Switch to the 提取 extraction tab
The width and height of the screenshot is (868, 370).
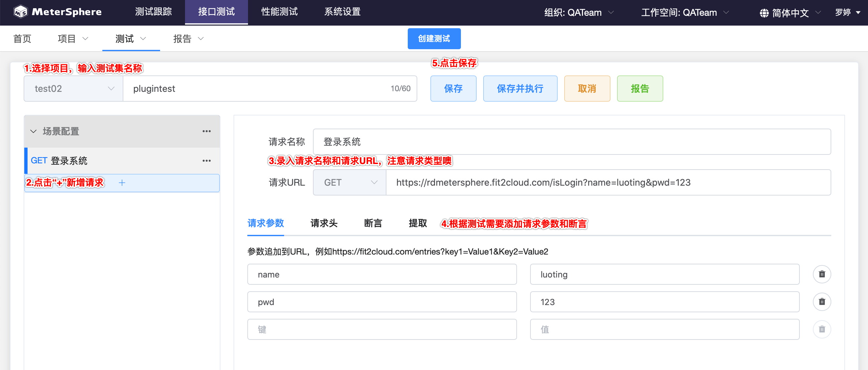point(418,223)
